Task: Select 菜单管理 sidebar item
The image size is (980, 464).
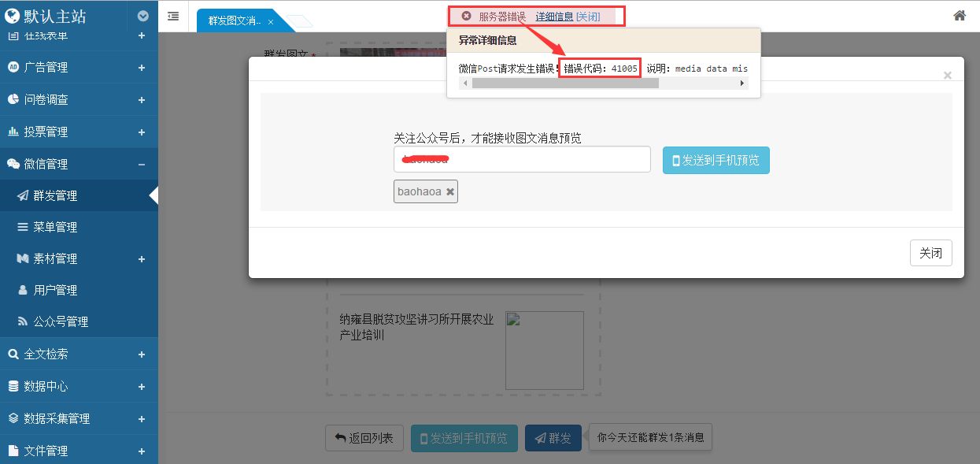Action: 55,227
